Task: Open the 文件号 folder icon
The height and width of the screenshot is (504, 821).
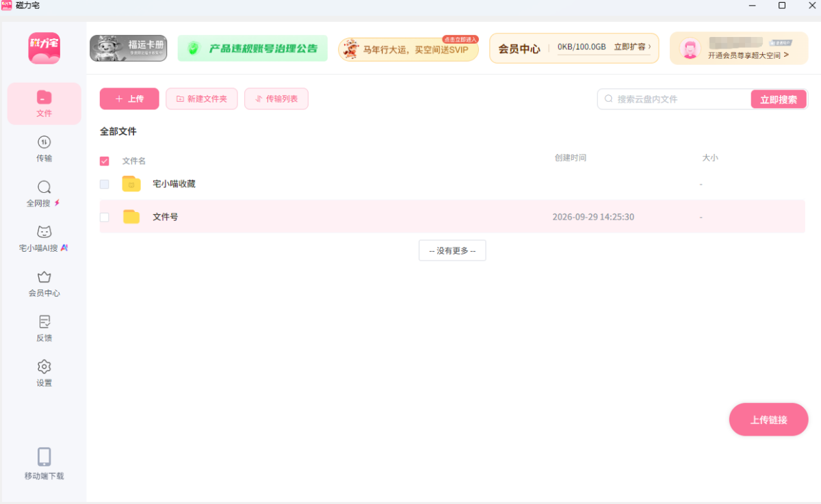Action: 131,217
